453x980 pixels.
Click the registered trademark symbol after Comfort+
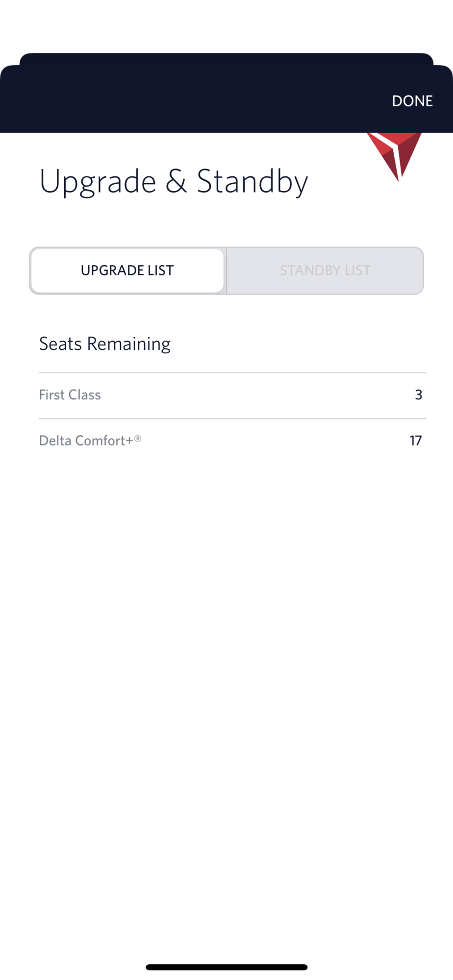click(138, 439)
